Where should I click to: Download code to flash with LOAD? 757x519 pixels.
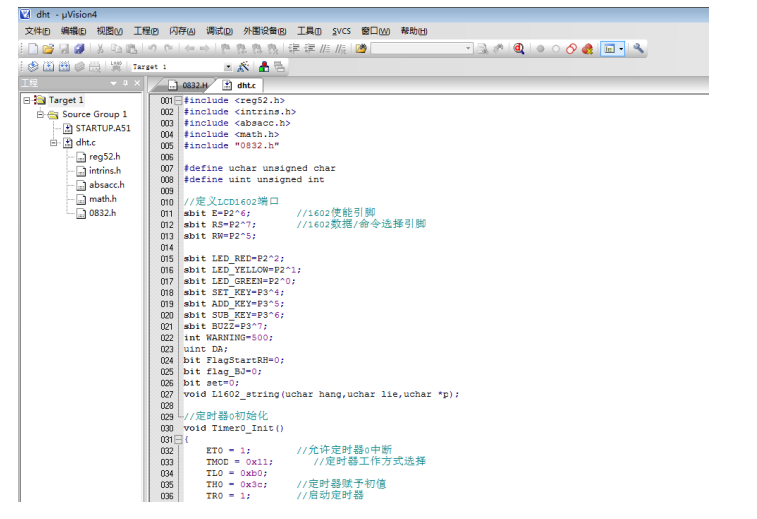click(116, 66)
